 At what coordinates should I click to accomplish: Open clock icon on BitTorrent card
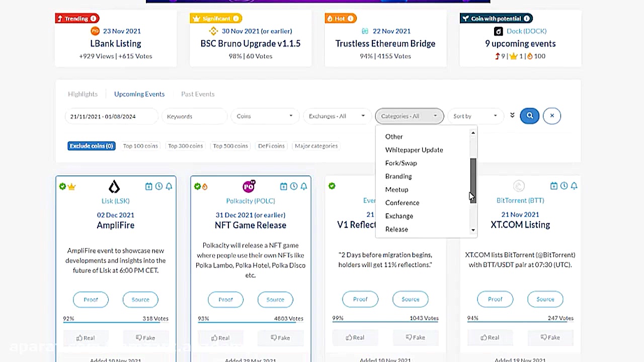pyautogui.click(x=564, y=186)
